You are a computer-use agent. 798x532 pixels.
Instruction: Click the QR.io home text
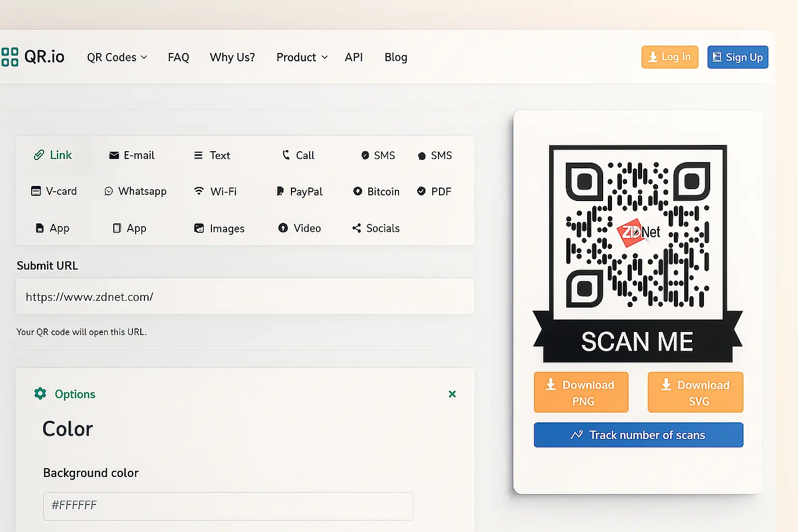pyautogui.click(x=45, y=57)
